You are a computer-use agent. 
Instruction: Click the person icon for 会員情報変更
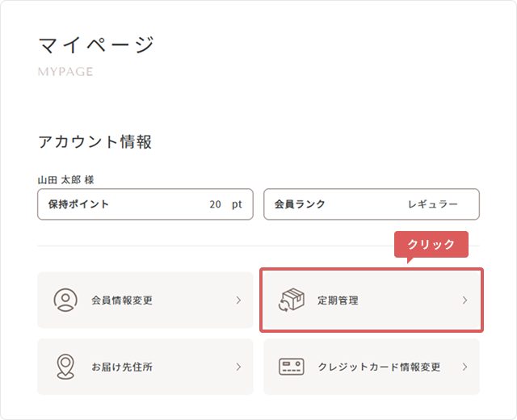(x=65, y=300)
